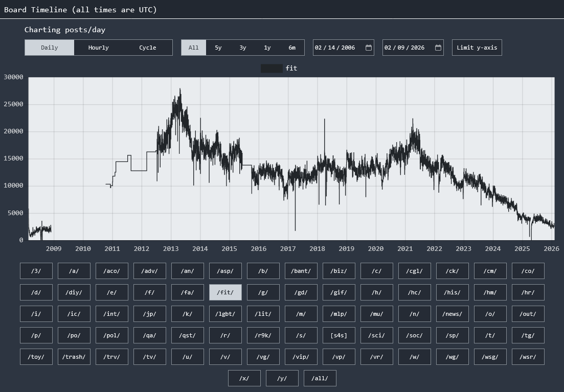Chart the /out/ board
The image size is (564, 392).
[x=528, y=314]
